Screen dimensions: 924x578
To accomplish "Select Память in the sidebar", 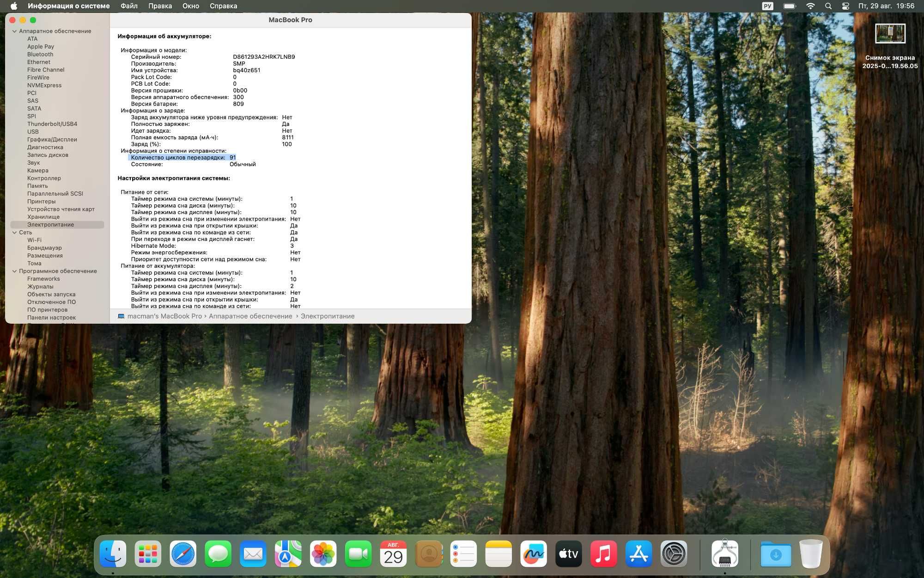I will pyautogui.click(x=37, y=186).
